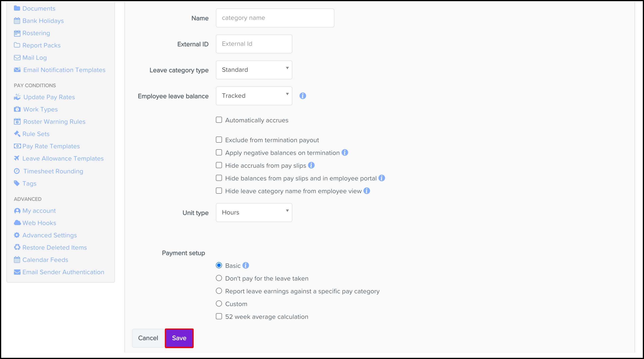Open the Unit type dropdown
This screenshot has width=644, height=359.
(254, 213)
